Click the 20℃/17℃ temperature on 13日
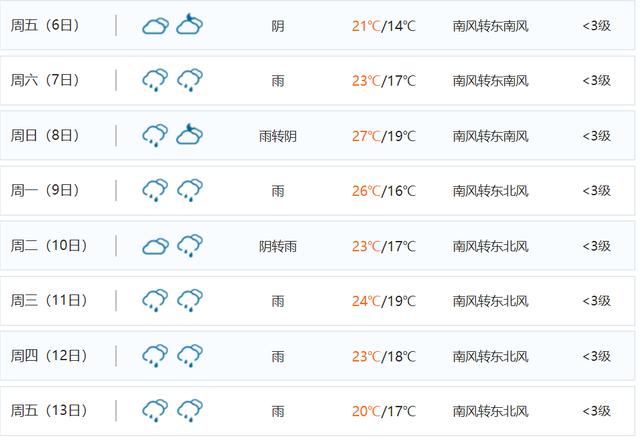Viewport: 640px width, 442px height. [384, 411]
